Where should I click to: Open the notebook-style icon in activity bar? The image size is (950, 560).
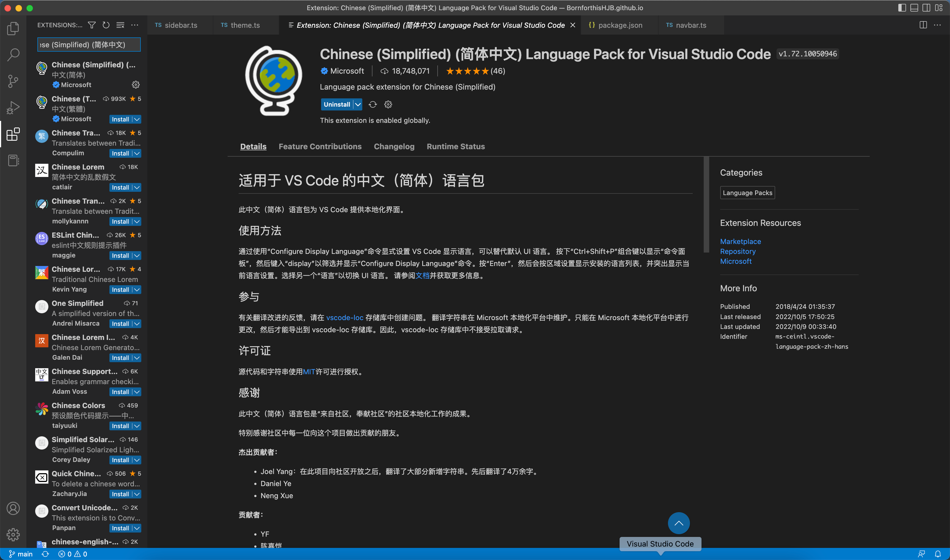tap(13, 160)
